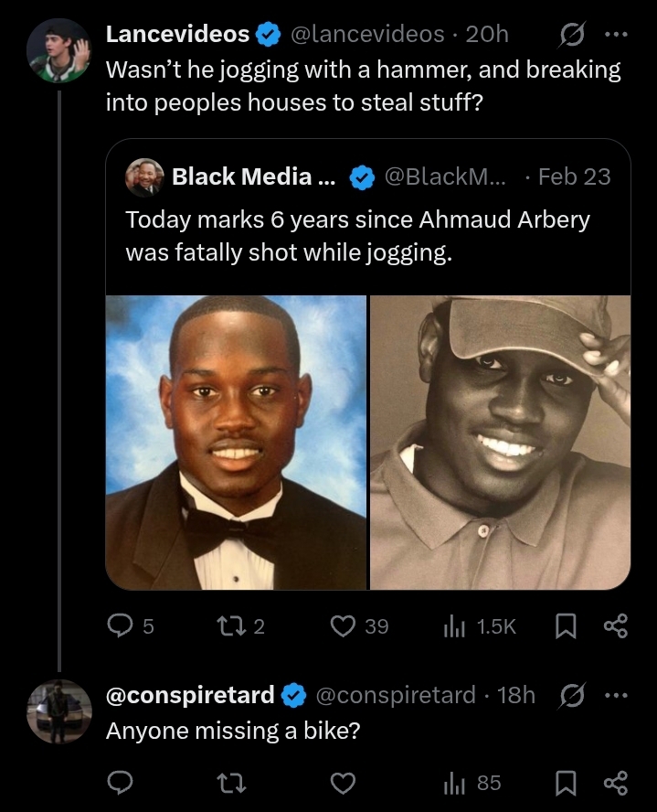Open the left photo in quoted post
657x812 pixels.
tap(237, 442)
